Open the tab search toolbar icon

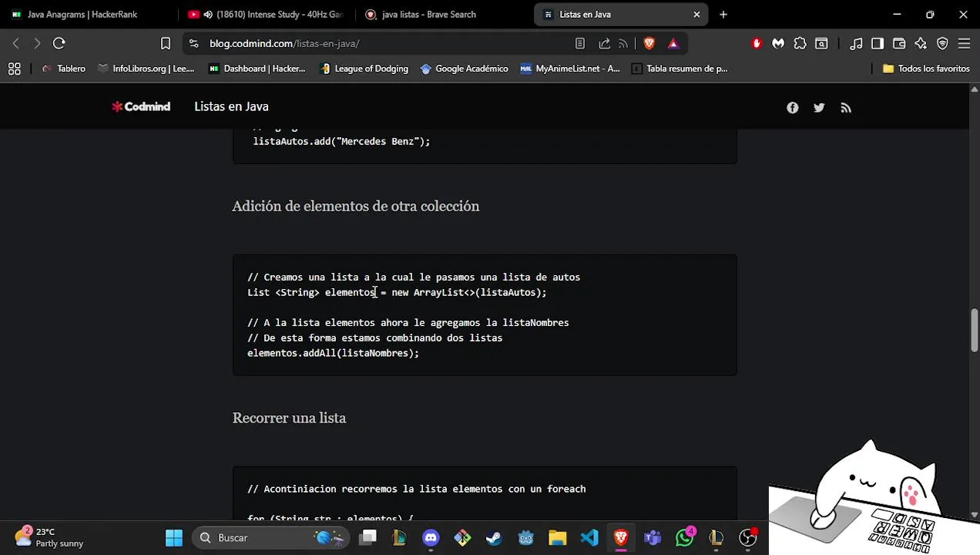click(821, 43)
